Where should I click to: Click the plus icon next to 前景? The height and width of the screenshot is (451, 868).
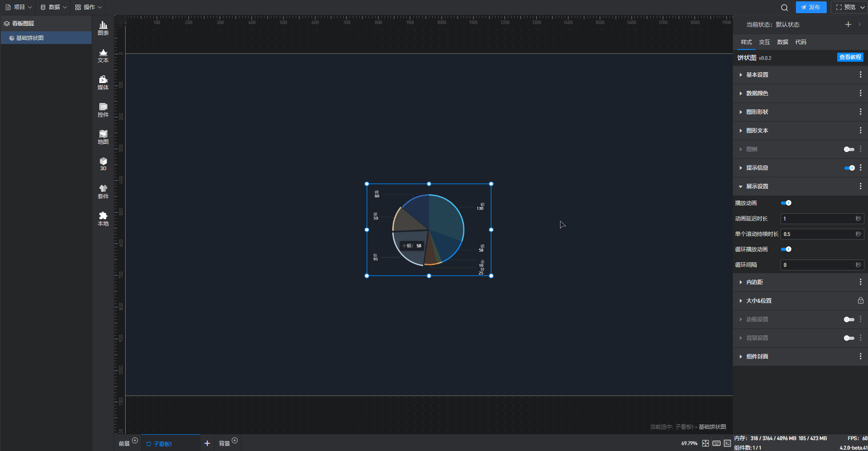click(x=135, y=441)
